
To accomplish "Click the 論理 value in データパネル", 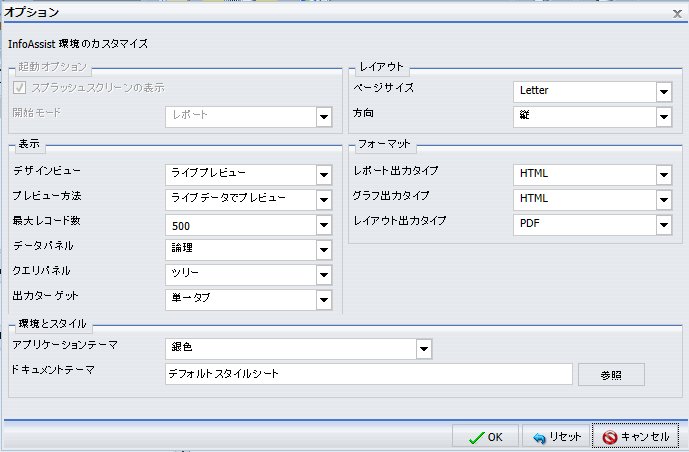I will [241, 250].
